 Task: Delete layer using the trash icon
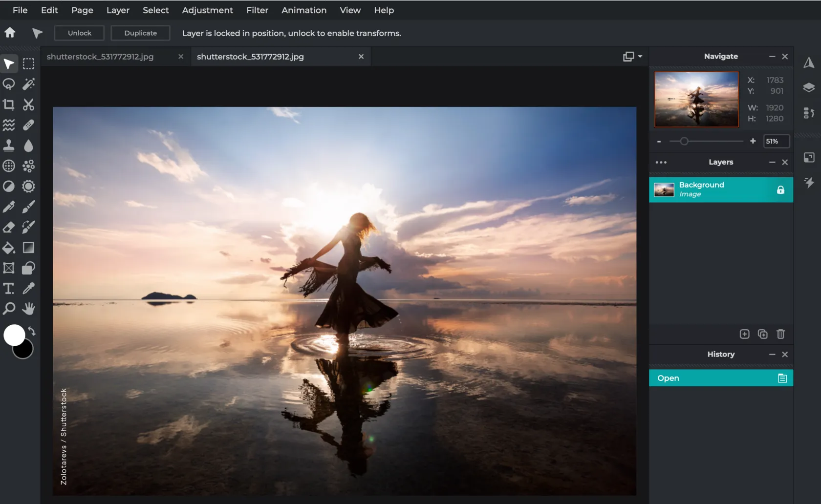[x=780, y=334]
